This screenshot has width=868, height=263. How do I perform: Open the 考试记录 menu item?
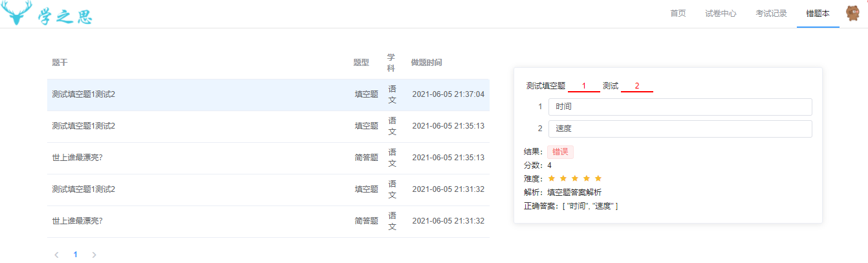point(771,14)
